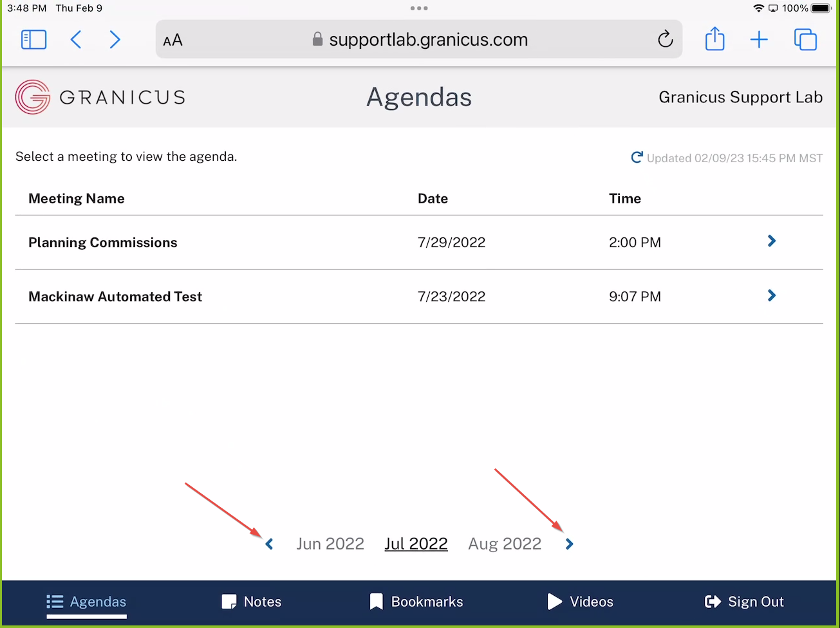Open the AA reader view options
Viewport: 840px width, 628px height.
173,41
